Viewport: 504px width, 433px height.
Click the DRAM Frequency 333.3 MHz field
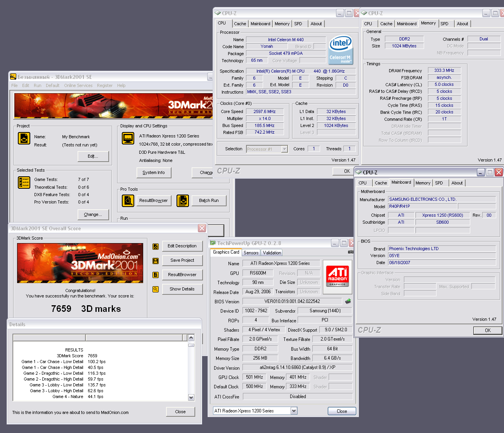[x=444, y=70]
